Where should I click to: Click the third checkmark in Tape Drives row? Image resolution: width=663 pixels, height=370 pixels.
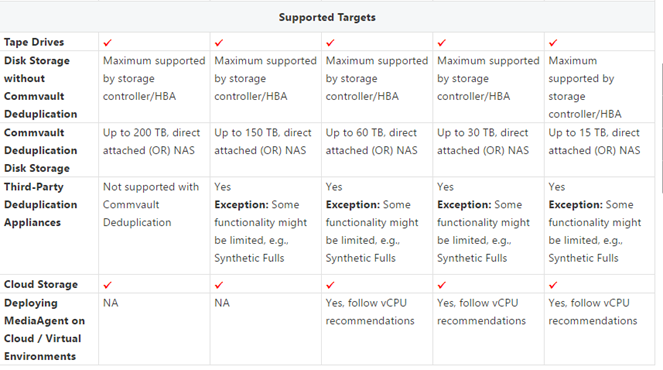pyautogui.click(x=330, y=43)
